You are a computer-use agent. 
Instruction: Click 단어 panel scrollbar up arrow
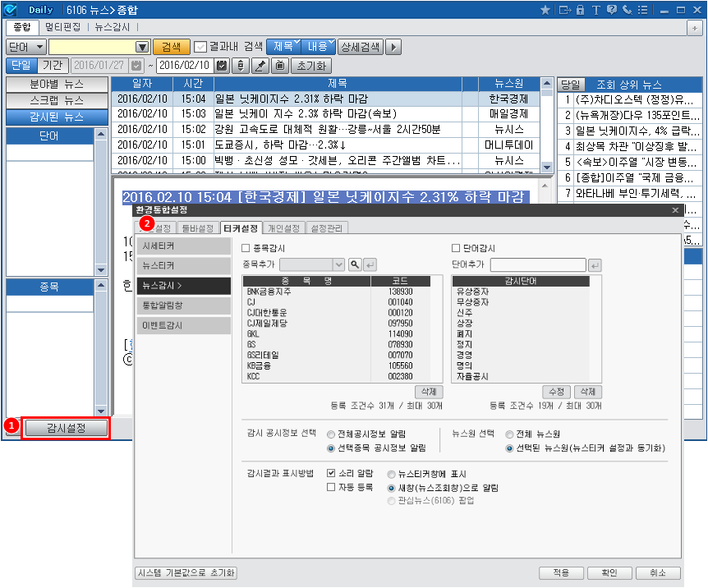(101, 134)
